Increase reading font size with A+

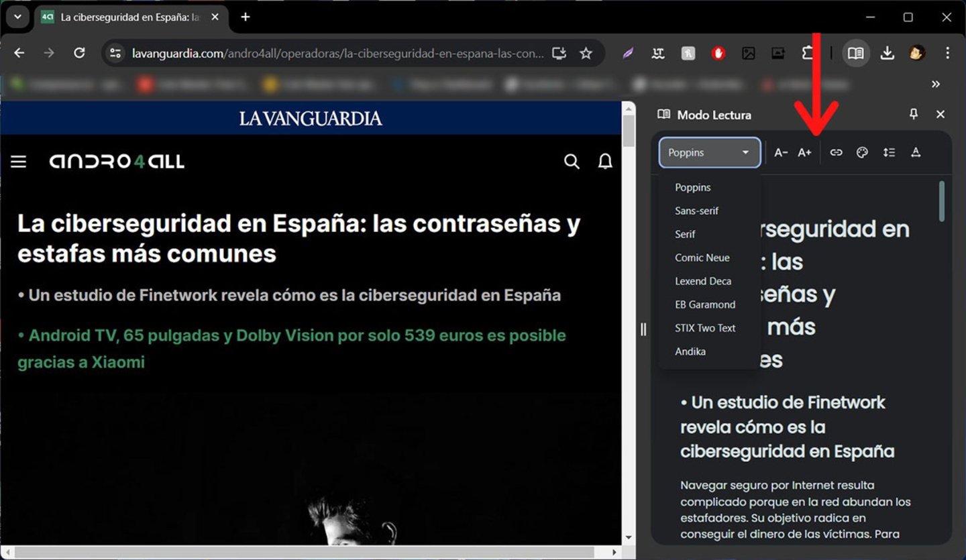pos(805,152)
